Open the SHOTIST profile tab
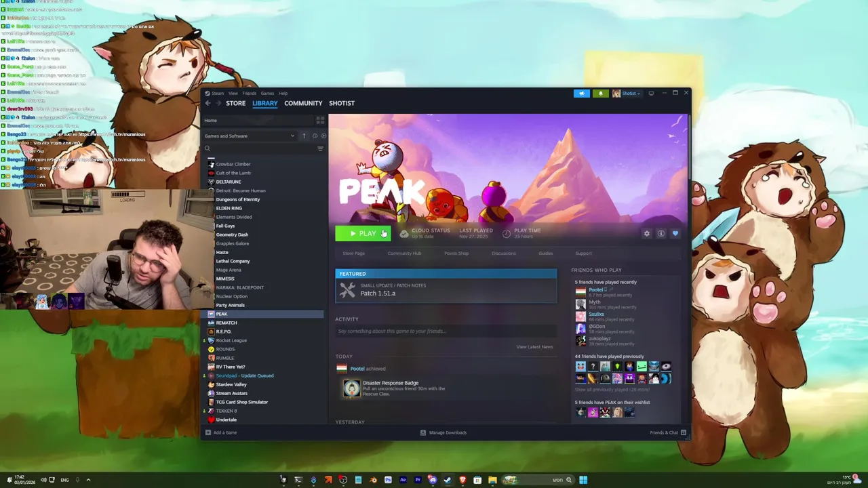Viewport: 868px width, 488px height. [342, 103]
